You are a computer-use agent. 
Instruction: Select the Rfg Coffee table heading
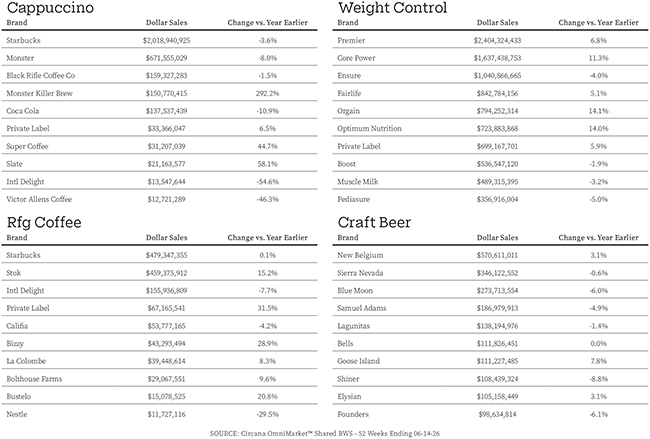tap(44, 223)
